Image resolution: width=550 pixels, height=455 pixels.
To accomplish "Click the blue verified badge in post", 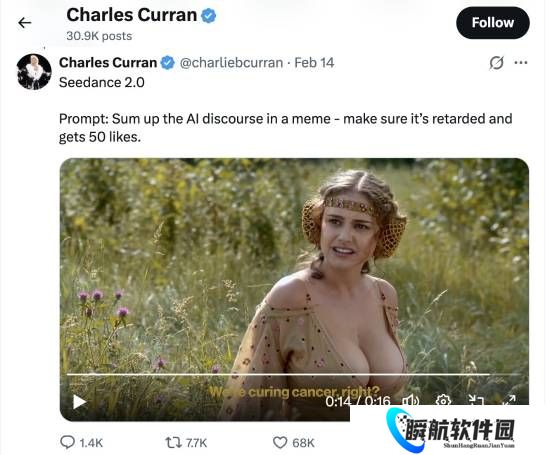I will [168, 63].
